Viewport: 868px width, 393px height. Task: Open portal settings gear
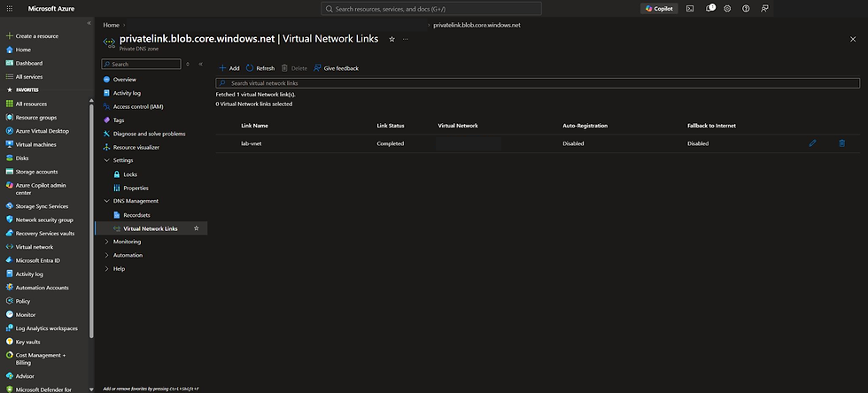(727, 9)
